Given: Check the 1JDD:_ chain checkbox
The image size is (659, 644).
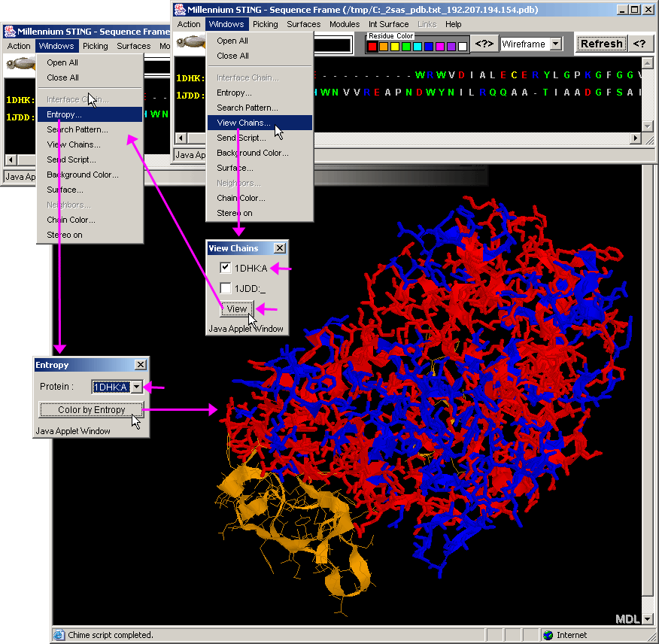Looking at the screenshot, I should (x=225, y=288).
